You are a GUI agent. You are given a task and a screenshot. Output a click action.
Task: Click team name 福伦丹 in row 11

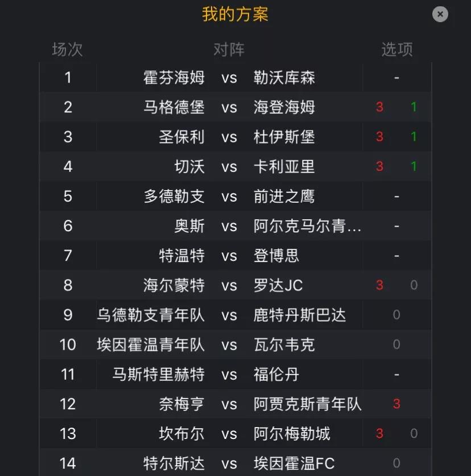pyautogui.click(x=276, y=374)
